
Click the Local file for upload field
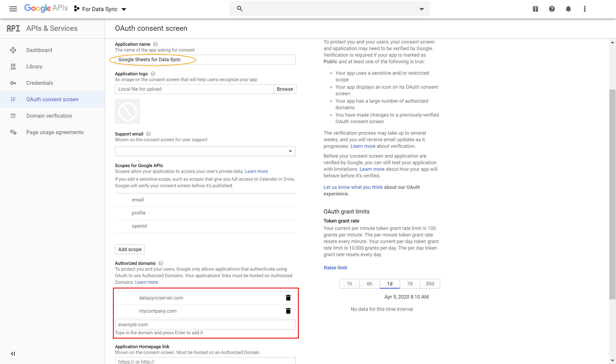(194, 89)
